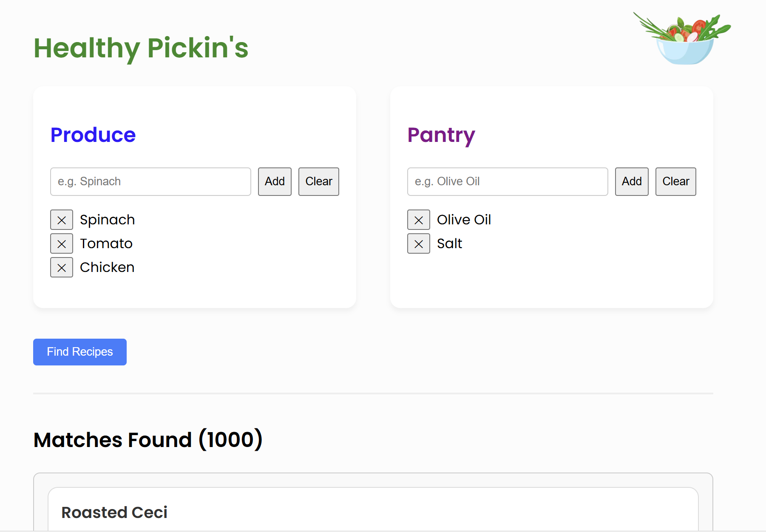Click the Matches Found heading
The height and width of the screenshot is (532, 766).
tap(148, 440)
